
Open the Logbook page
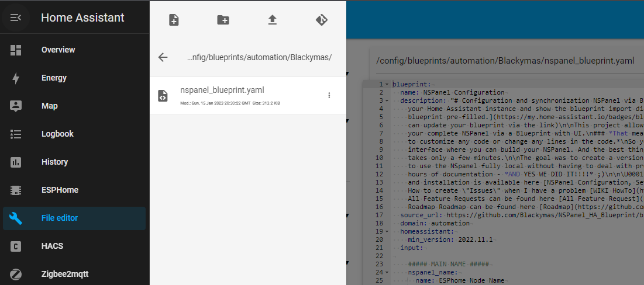[x=57, y=134]
